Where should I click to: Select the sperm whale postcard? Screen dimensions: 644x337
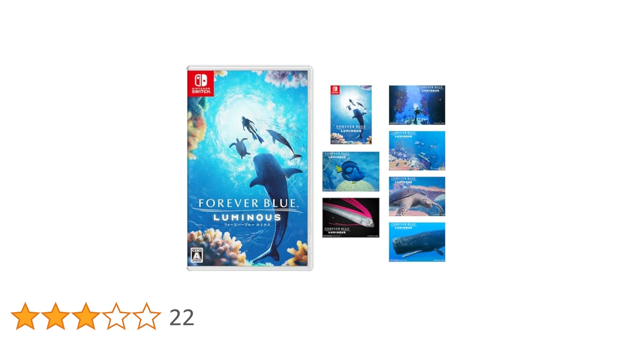point(417,242)
